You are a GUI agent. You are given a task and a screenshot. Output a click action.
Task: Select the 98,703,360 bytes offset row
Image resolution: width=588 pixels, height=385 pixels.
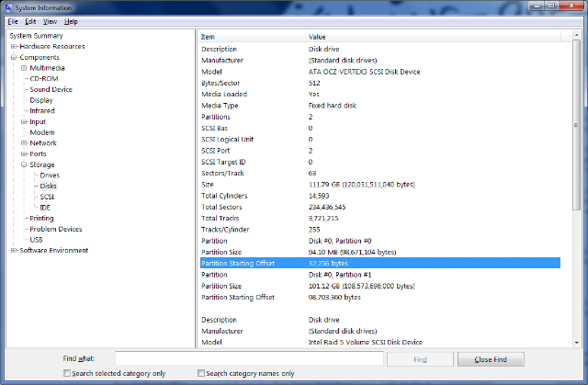click(380, 297)
